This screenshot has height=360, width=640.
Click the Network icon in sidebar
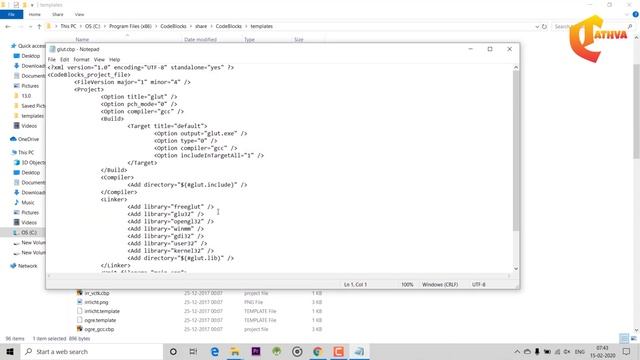(x=13, y=266)
